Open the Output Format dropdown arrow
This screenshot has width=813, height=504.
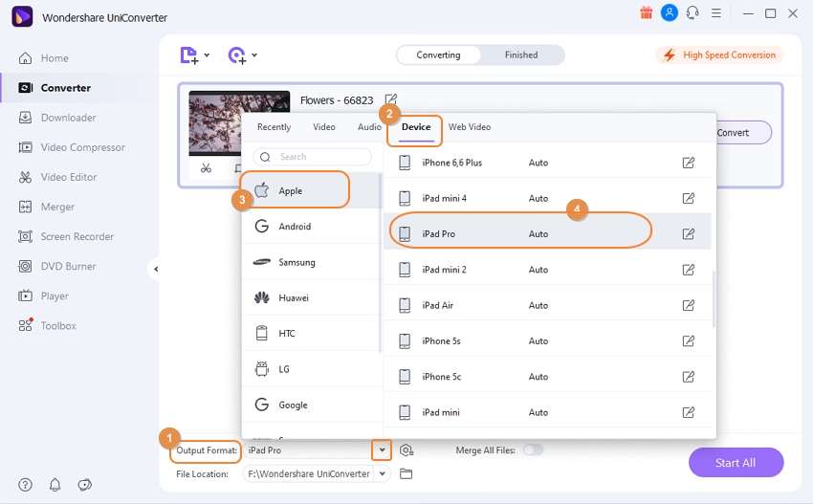tap(382, 450)
